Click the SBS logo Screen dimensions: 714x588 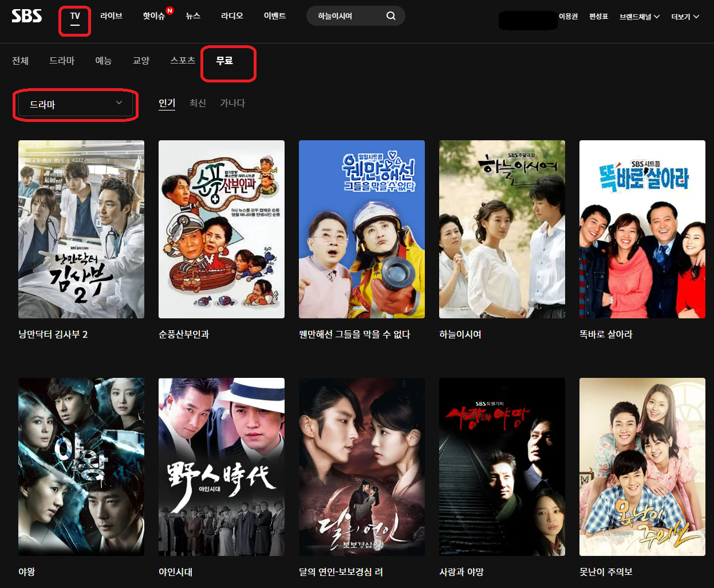coord(27,15)
